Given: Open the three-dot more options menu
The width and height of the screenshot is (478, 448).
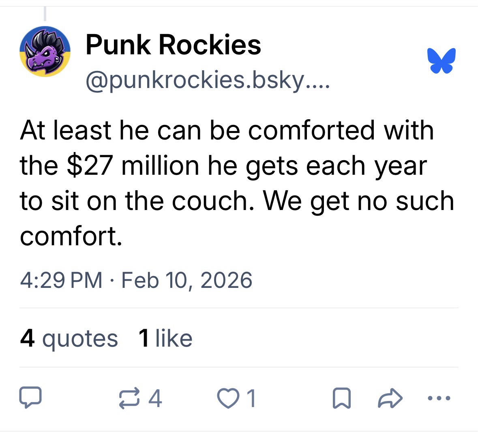Looking at the screenshot, I should click(x=439, y=398).
